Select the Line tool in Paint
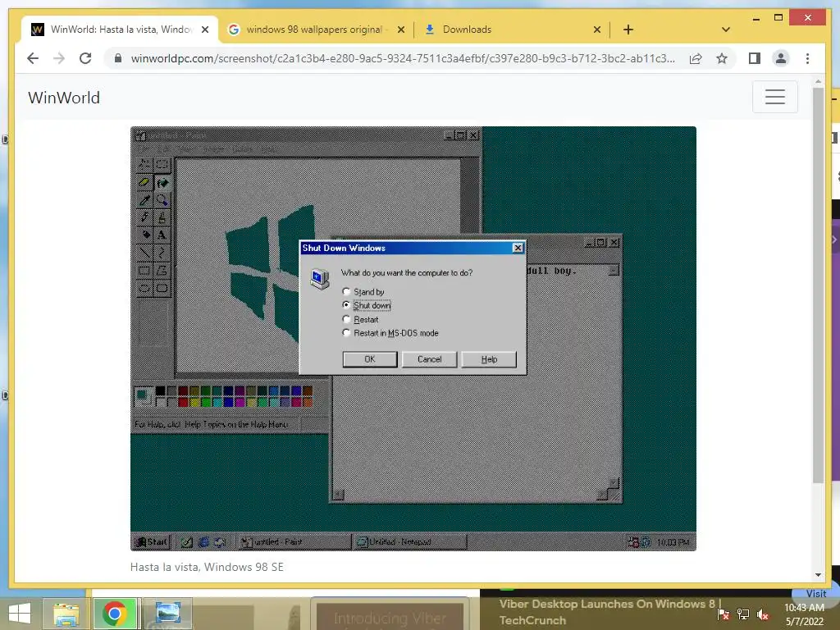This screenshot has height=630, width=840. click(x=144, y=253)
